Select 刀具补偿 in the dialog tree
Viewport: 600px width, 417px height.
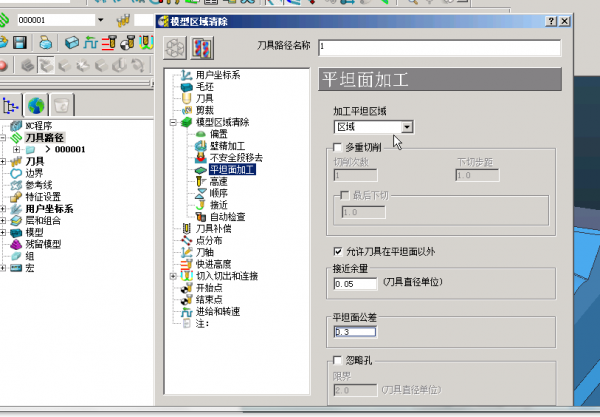pos(213,229)
